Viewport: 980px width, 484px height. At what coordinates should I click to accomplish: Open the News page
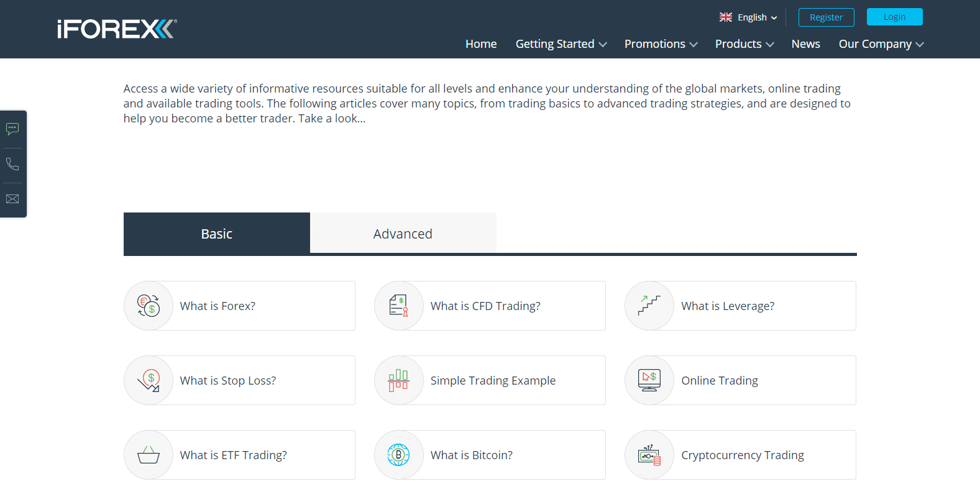(x=806, y=44)
